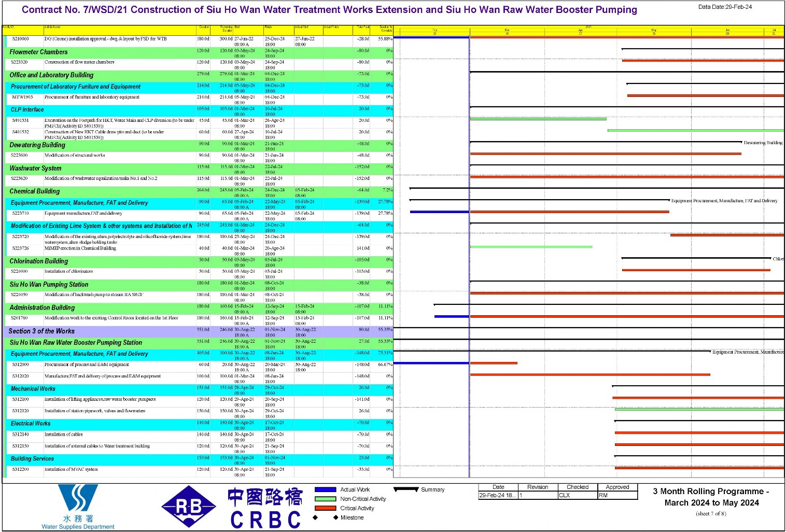The width and height of the screenshot is (786, 532).
Task: Select Siu Ho Wan Raw Water Booster Pumping Station group
Action: (198, 343)
